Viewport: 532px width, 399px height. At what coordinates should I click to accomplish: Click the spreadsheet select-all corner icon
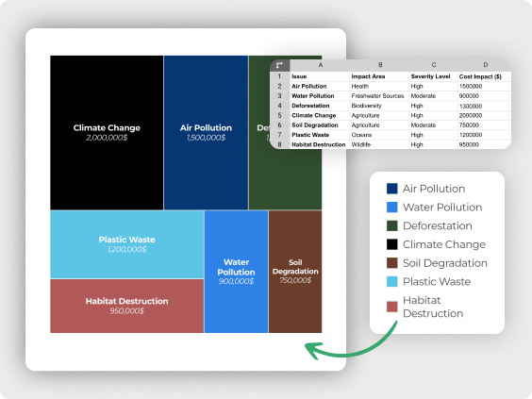point(279,65)
